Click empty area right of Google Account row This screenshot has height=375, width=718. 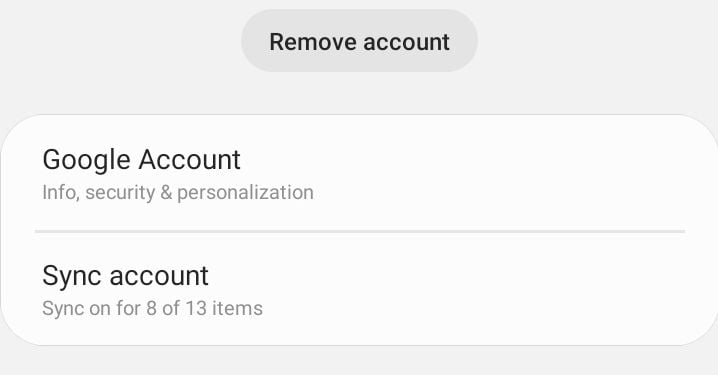pyautogui.click(x=504, y=173)
